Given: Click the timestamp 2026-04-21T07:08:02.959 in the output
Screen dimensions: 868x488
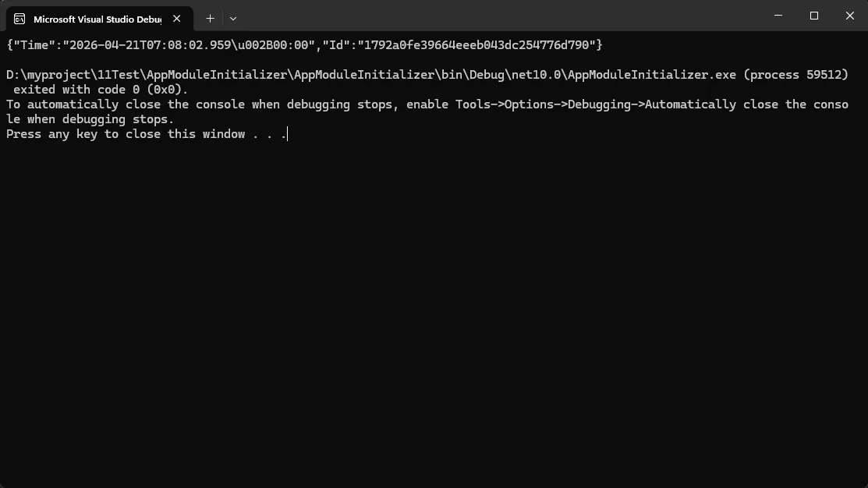Looking at the screenshot, I should click(150, 44).
